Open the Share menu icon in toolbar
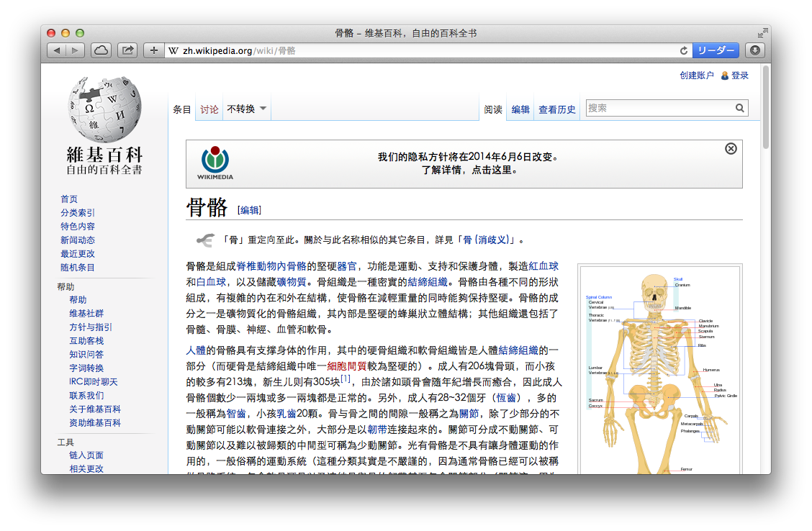This screenshot has height=531, width=812. coord(127,50)
